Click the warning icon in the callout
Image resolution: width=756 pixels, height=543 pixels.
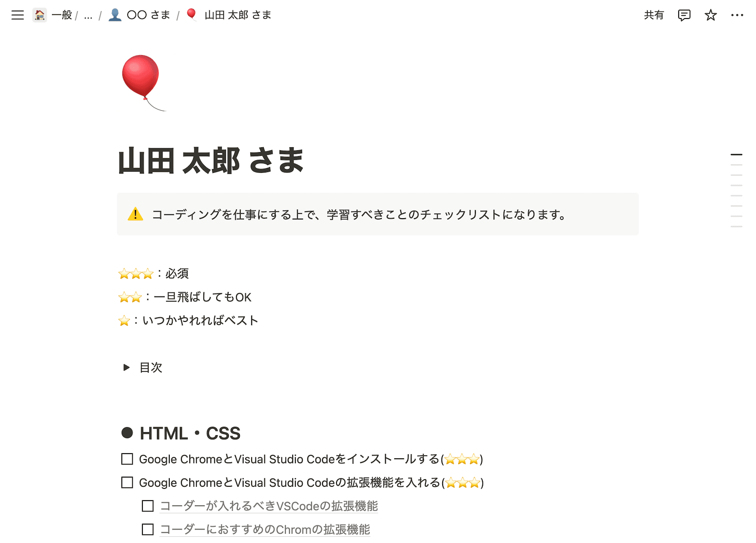point(135,214)
